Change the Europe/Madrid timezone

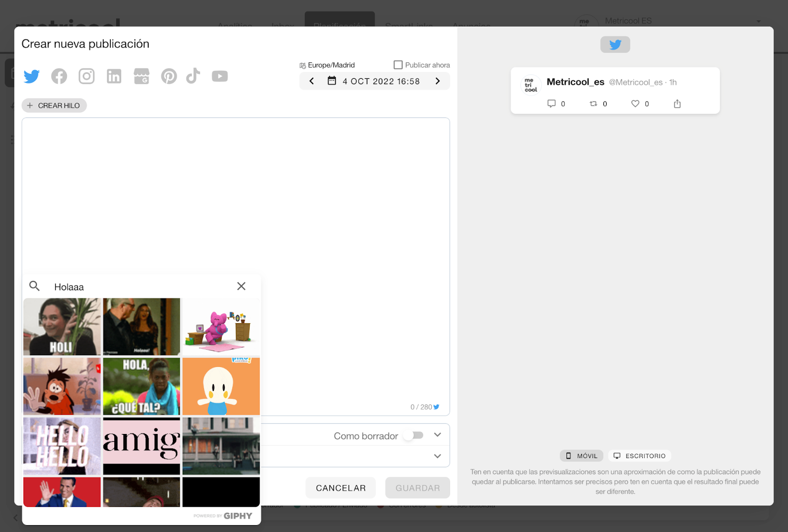[x=327, y=65]
